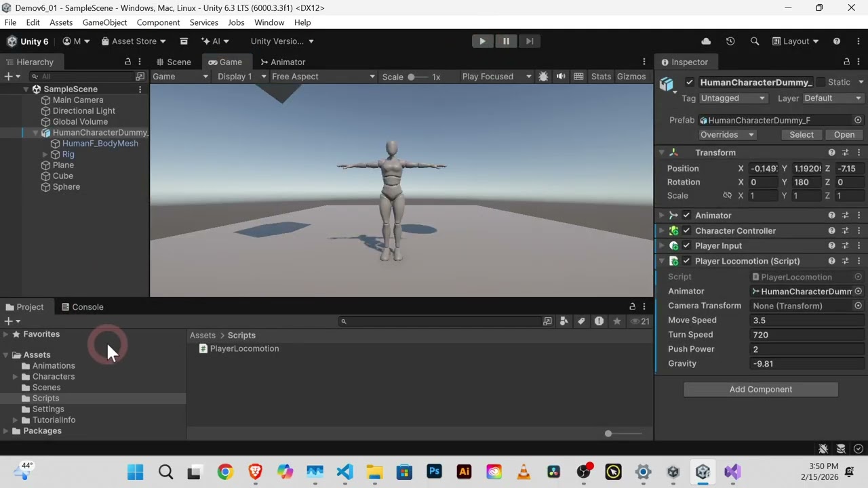Click the Pause button in the toolbar

coord(506,41)
